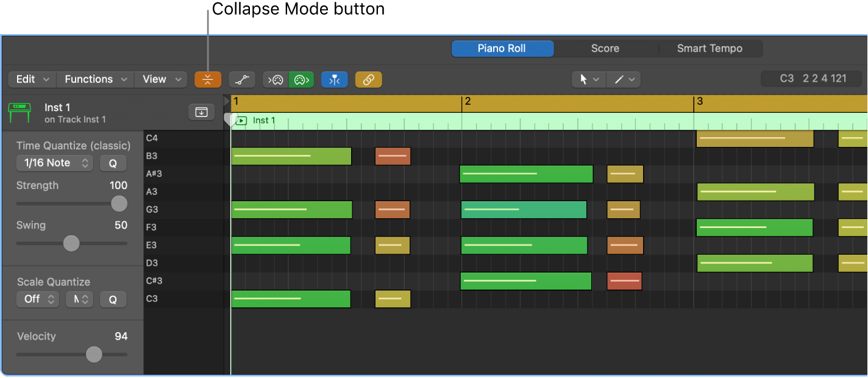This screenshot has width=868, height=378.
Task: Select the long D3 note at bar 3
Action: pyautogui.click(x=755, y=263)
